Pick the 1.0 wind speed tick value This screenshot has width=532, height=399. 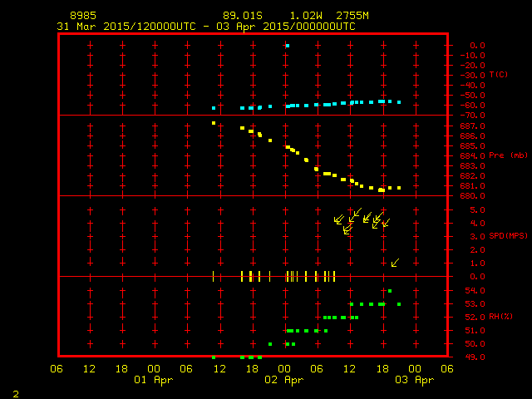coord(477,264)
